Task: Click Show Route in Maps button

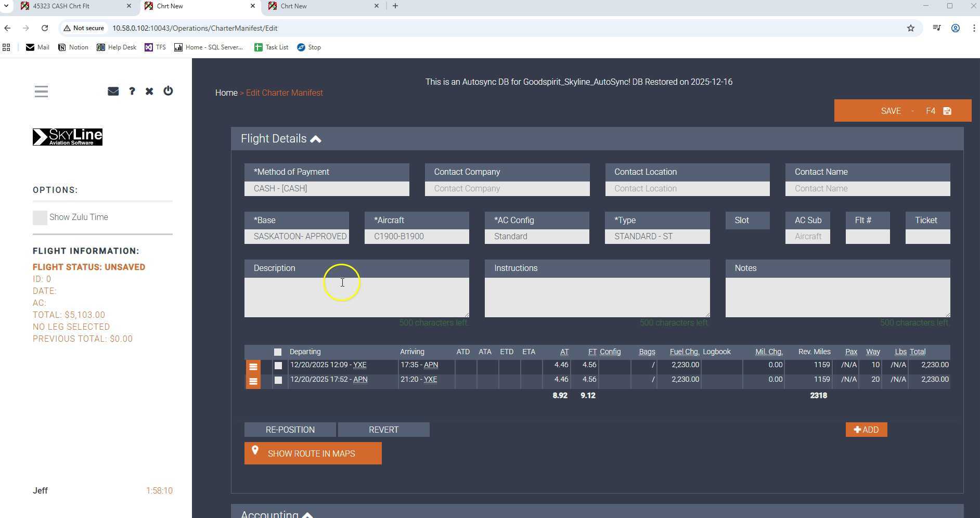Action: point(313,454)
